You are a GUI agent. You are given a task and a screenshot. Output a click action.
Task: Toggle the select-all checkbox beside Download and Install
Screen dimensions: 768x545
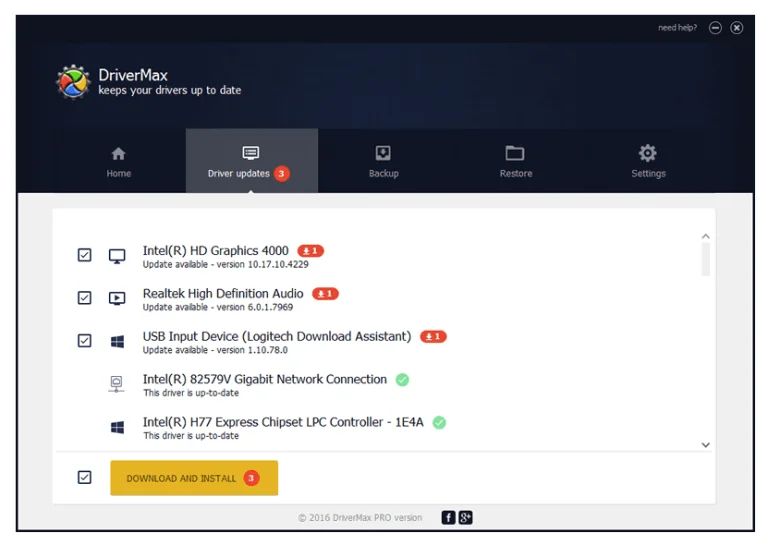(x=84, y=477)
